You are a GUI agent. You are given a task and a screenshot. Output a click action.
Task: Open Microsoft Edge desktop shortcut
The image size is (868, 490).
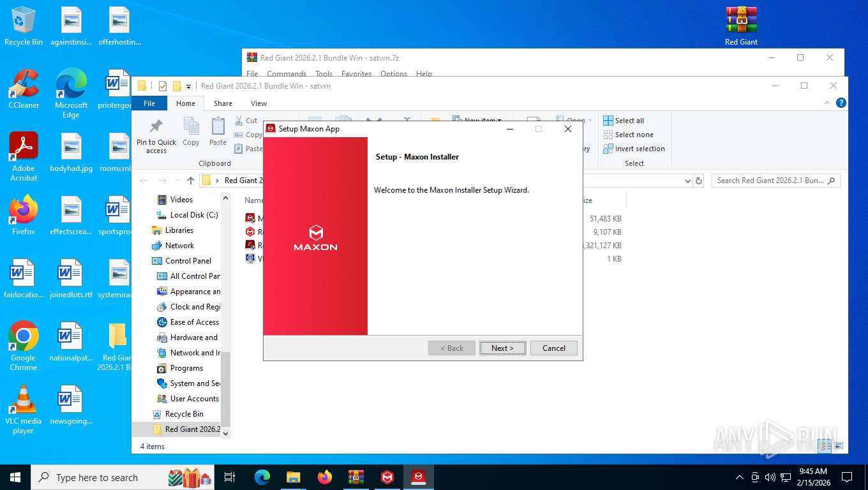click(71, 94)
